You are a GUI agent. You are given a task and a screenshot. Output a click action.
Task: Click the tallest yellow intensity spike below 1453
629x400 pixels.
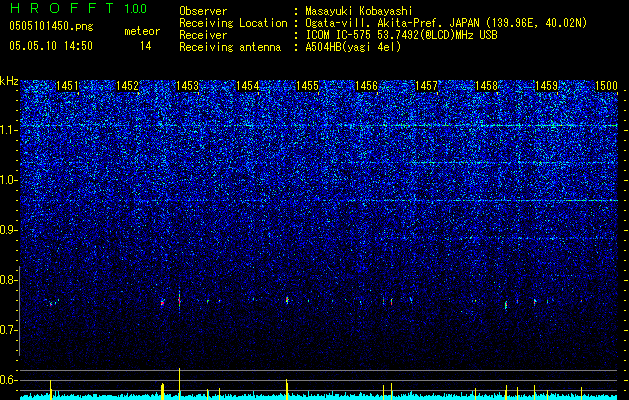pyautogui.click(x=179, y=383)
